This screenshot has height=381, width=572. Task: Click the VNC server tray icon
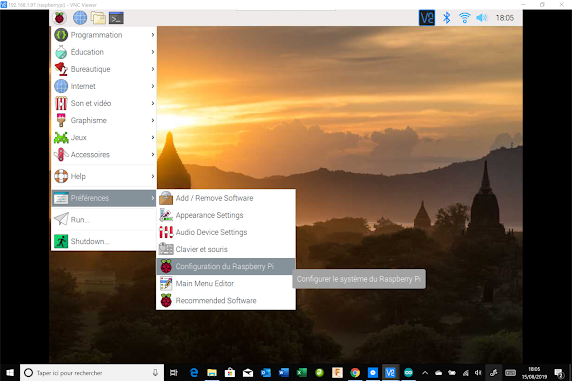tap(427, 18)
